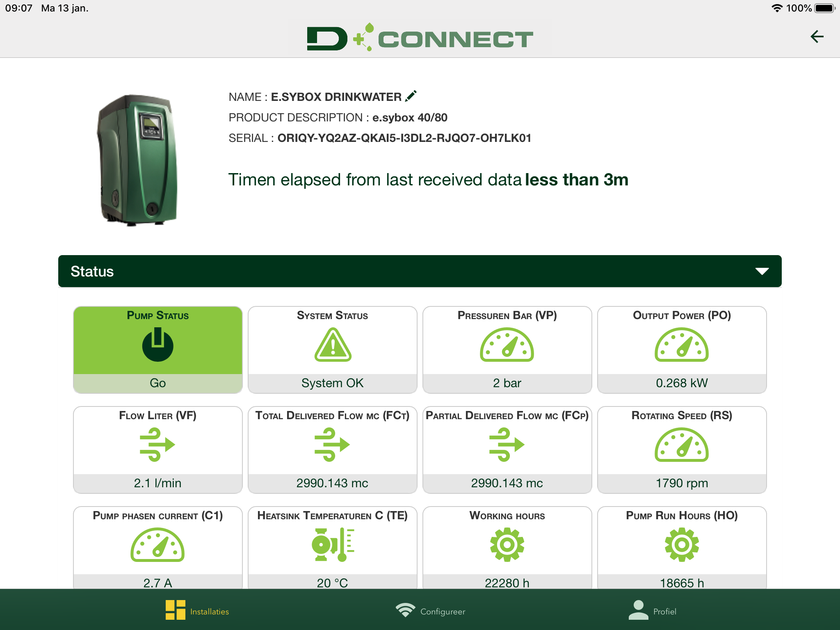This screenshot has width=840, height=630.
Task: Tap the clock time 09:07
Action: click(x=18, y=8)
